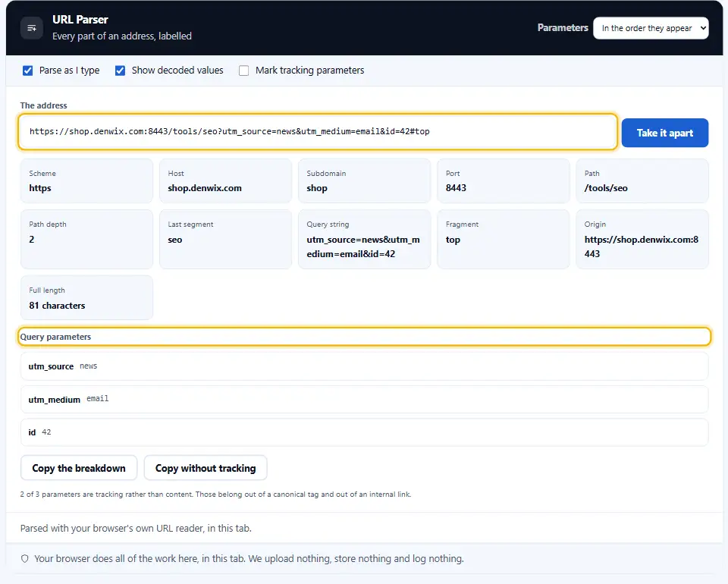Viewport: 728px width, 584px height.
Task: Click the address input field
Action: [318, 132]
